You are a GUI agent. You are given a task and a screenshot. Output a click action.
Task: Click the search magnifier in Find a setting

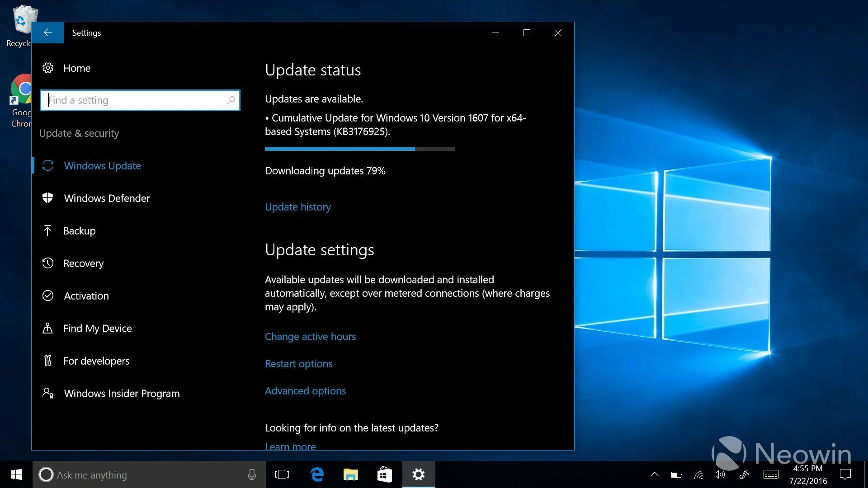click(x=231, y=100)
